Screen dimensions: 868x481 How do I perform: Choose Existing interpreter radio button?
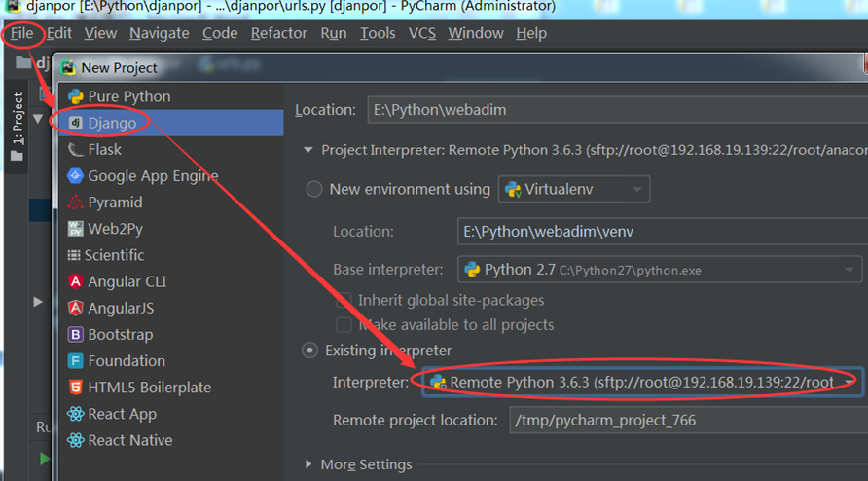[x=309, y=351]
